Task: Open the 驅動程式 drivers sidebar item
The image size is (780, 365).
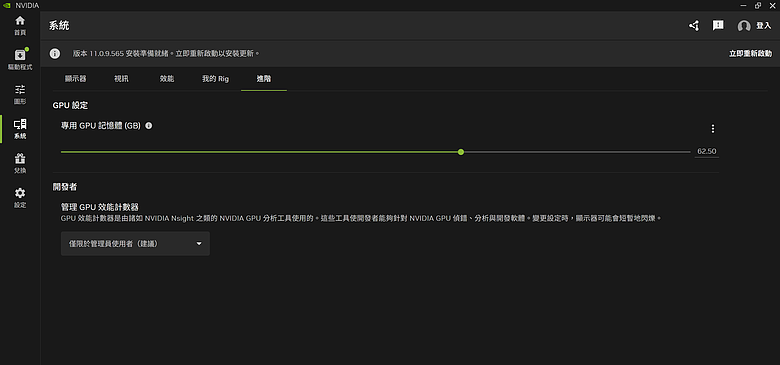Action: pos(20,60)
